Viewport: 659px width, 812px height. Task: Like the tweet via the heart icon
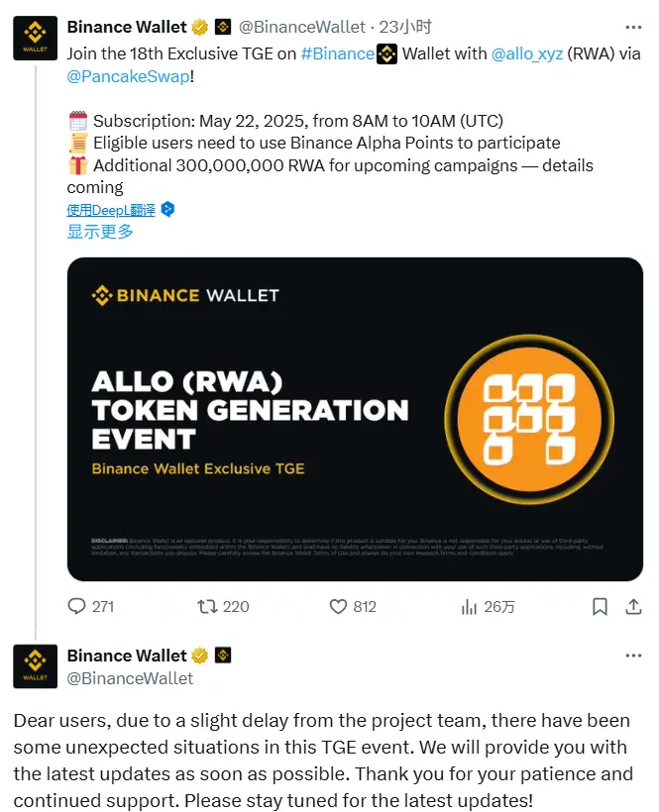pyautogui.click(x=338, y=607)
